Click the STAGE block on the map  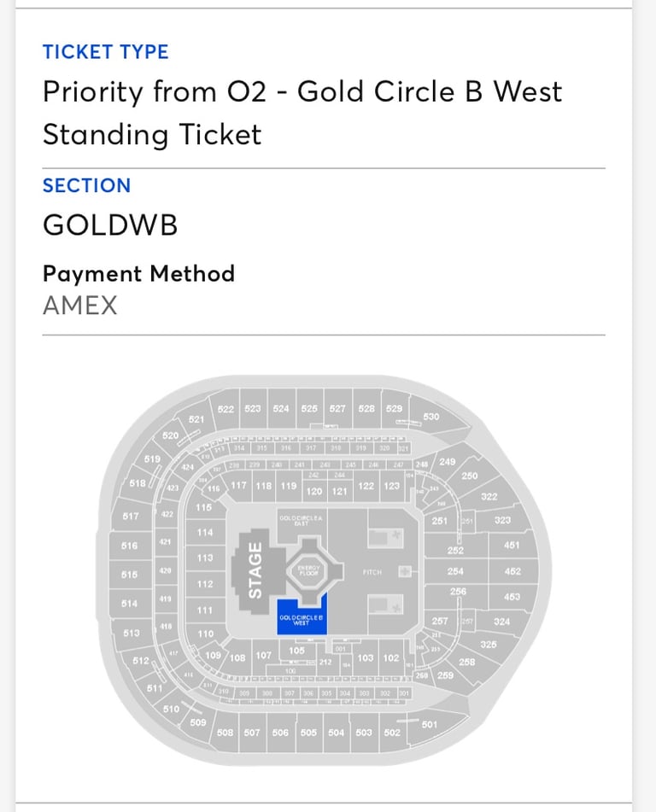click(255, 570)
